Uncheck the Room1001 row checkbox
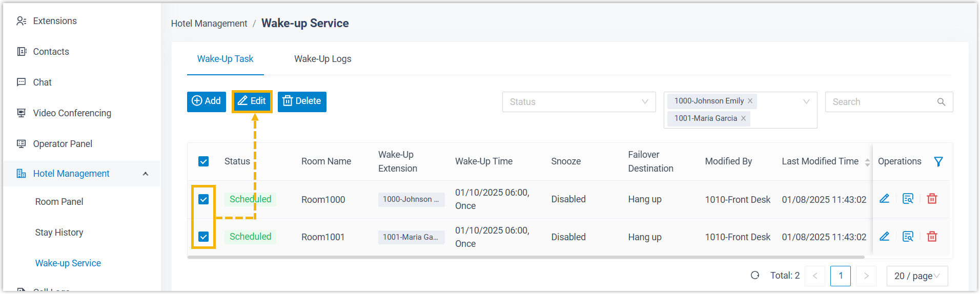This screenshot has height=294, width=980. coord(203,237)
